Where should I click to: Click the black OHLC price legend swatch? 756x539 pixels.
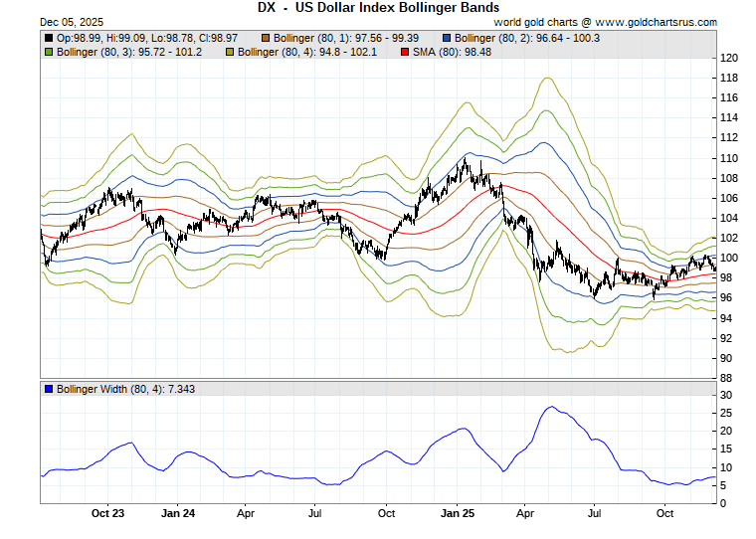[x=49, y=39]
